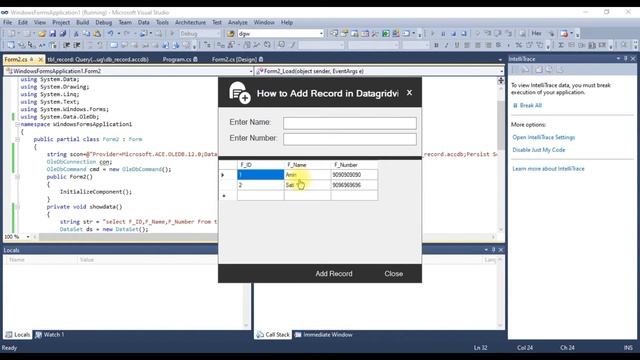Click the Paste clipboard icon
Image resolution: width=640 pixels, height=360 pixels.
point(97,33)
